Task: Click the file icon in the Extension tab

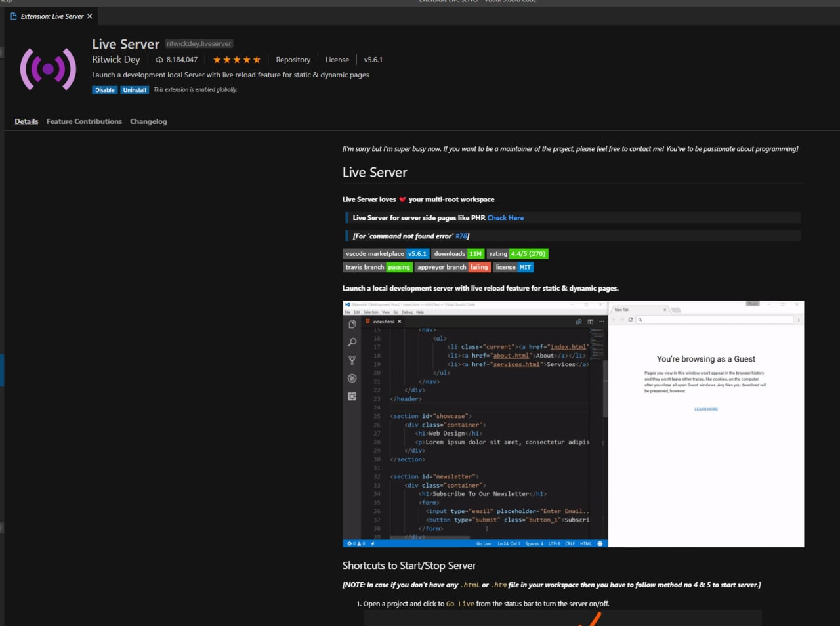Action: [x=14, y=16]
